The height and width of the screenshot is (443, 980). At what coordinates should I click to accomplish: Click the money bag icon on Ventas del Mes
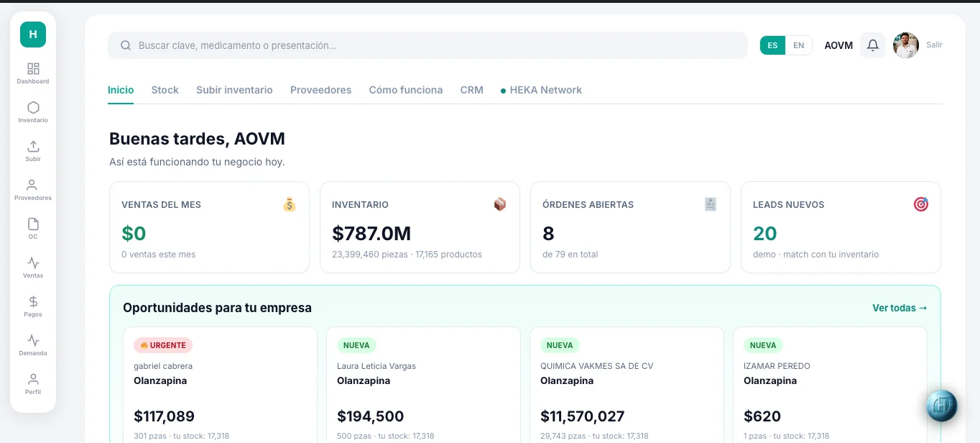pos(289,204)
